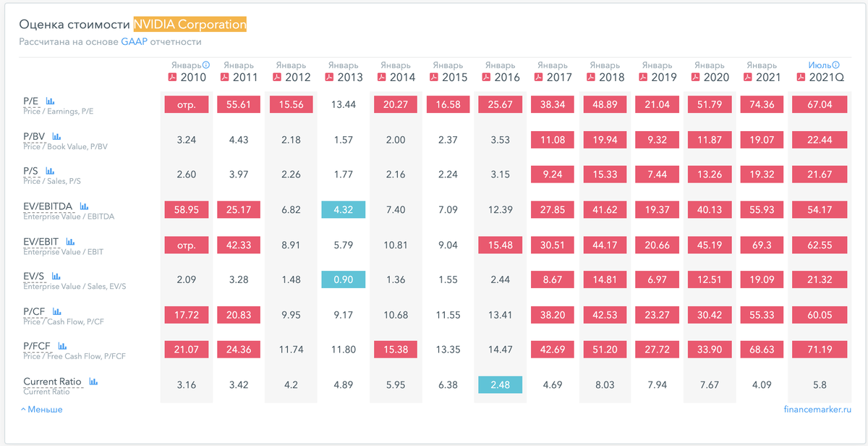Select the P/E 'отр.' cell for 2010

click(x=187, y=104)
